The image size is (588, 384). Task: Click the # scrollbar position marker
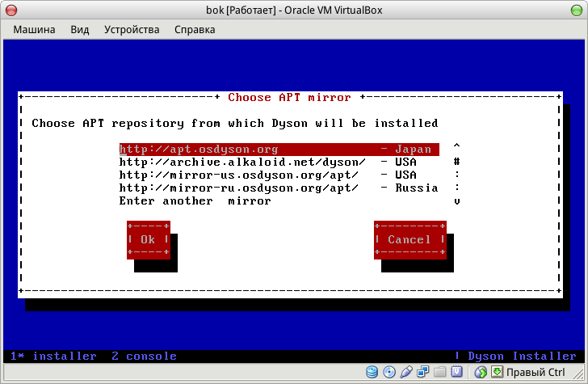456,162
